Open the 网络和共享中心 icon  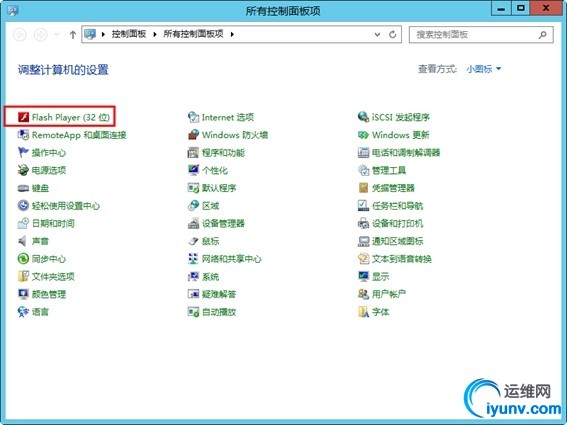pos(193,259)
